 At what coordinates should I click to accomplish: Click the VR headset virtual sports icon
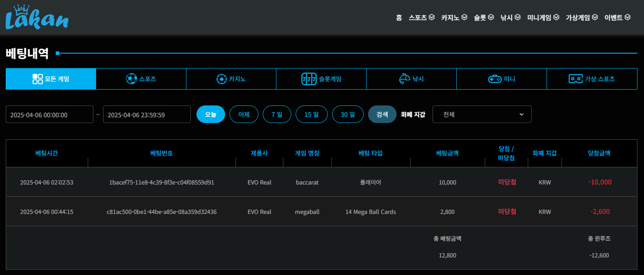tap(576, 79)
